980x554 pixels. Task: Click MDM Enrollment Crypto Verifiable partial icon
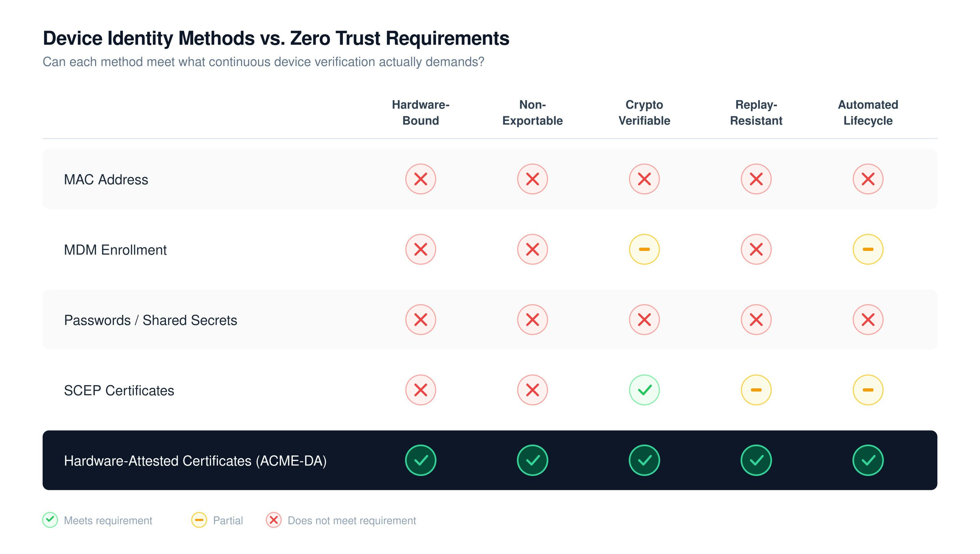(644, 249)
